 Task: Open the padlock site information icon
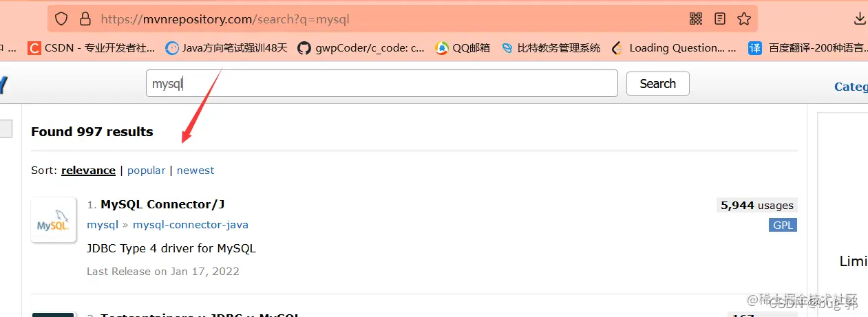(x=85, y=19)
